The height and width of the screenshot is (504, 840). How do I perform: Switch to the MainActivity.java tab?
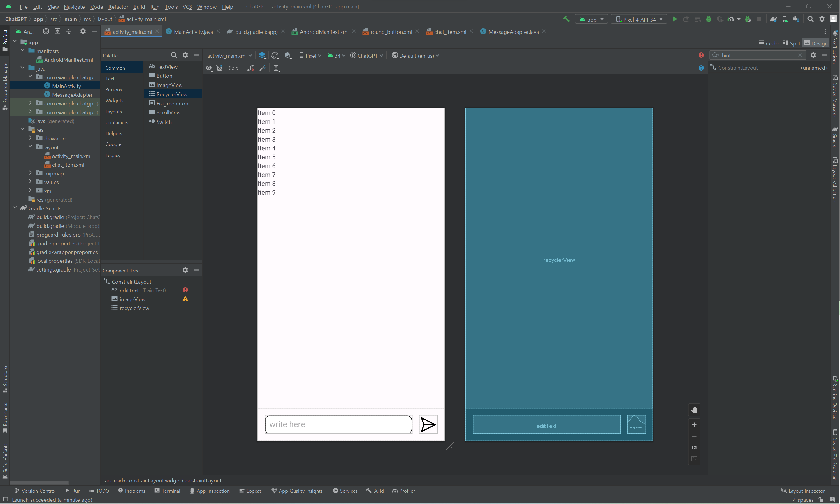[193, 32]
